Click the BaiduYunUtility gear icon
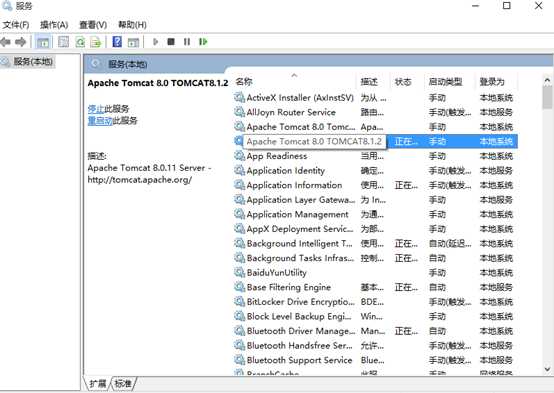The height and width of the screenshot is (393, 554). (240, 272)
